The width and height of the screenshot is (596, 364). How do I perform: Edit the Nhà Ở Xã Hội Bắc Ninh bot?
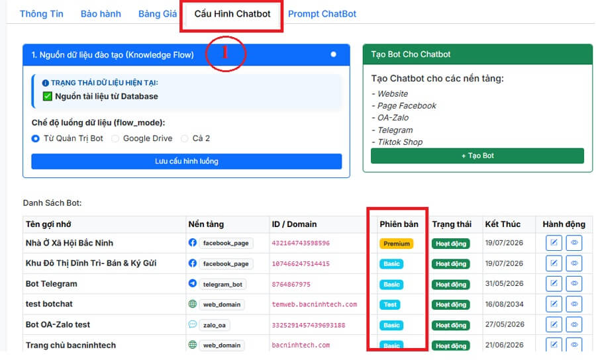(554, 243)
